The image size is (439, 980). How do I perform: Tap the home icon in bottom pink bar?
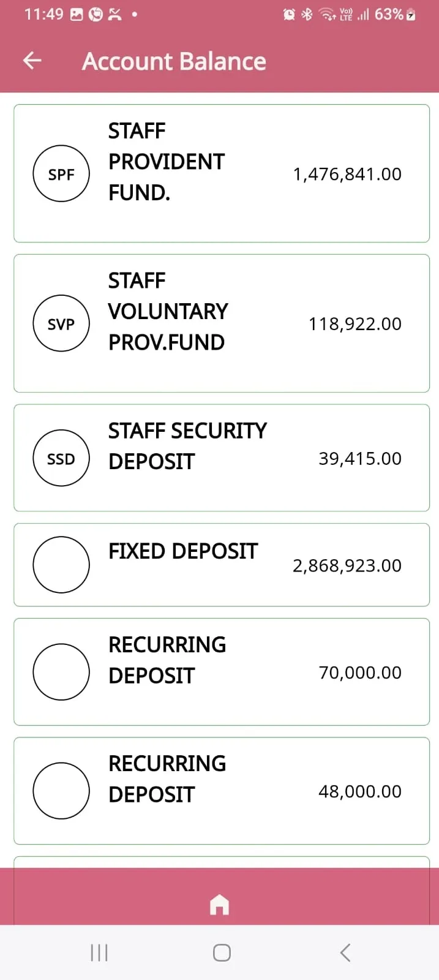pyautogui.click(x=219, y=904)
